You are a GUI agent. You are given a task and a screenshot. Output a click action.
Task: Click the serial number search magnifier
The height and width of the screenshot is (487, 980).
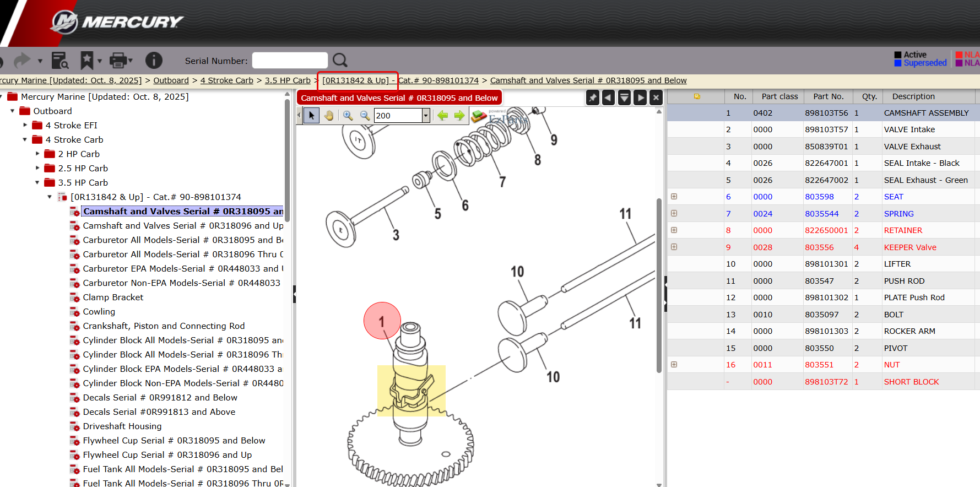340,60
